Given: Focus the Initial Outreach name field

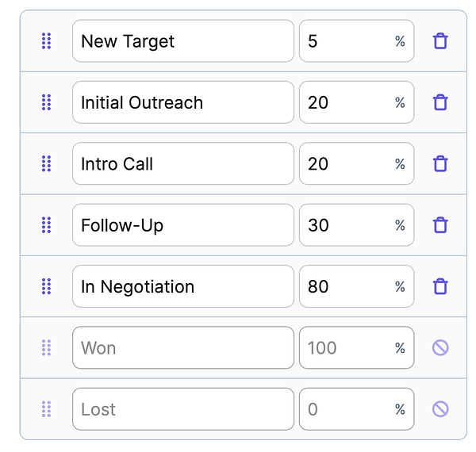Looking at the screenshot, I should [x=183, y=102].
